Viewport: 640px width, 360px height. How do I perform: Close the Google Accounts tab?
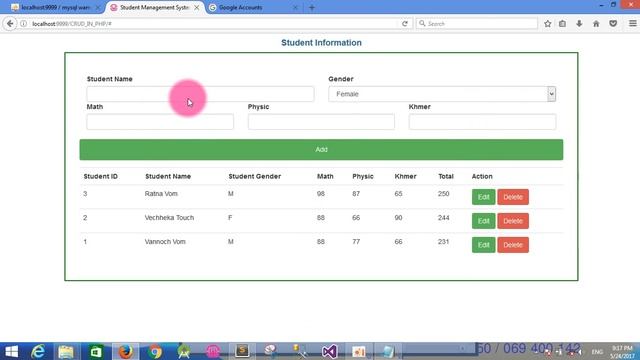click(296, 7)
